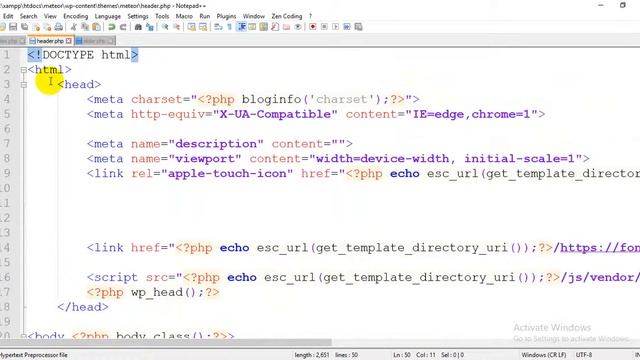Toggle word wrap in the toolbar
The height and width of the screenshot is (360, 640).
point(218,27)
